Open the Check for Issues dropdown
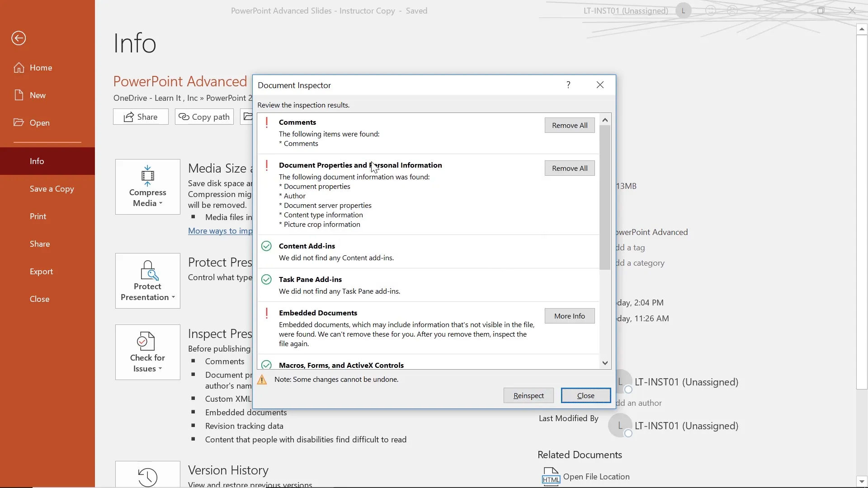 coord(148,352)
